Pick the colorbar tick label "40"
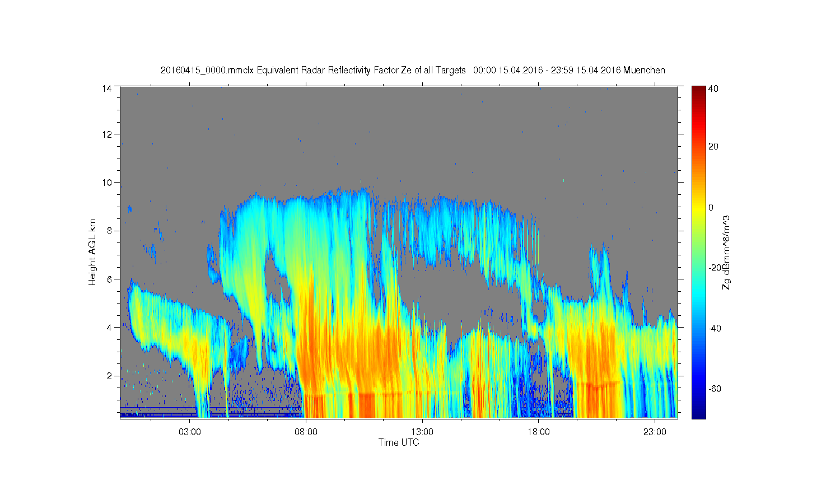Screen dimensions: 840x504 (x=713, y=89)
